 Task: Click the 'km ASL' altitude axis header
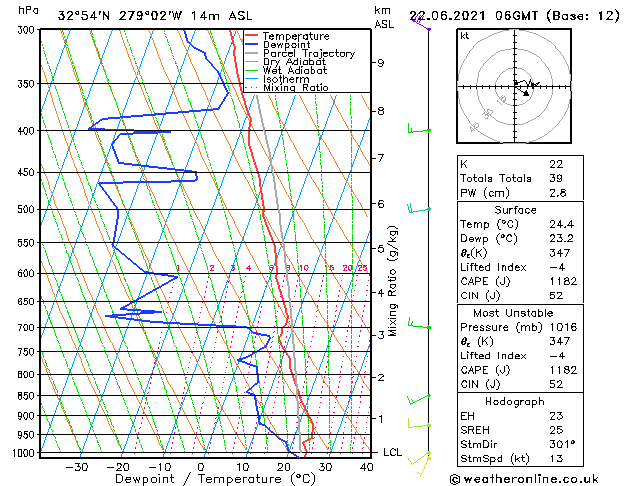[x=384, y=17]
